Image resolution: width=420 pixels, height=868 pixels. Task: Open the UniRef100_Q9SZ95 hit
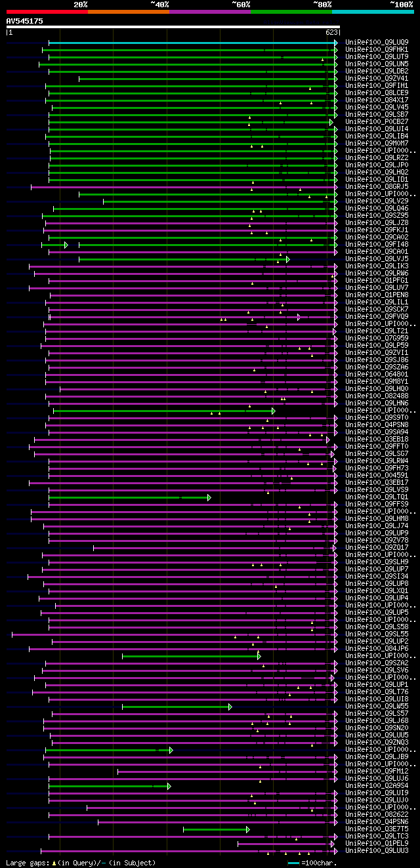[x=377, y=216]
